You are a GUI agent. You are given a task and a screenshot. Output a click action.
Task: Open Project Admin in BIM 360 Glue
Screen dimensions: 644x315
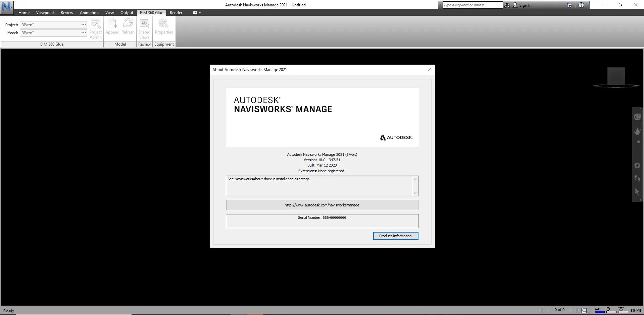click(x=95, y=28)
